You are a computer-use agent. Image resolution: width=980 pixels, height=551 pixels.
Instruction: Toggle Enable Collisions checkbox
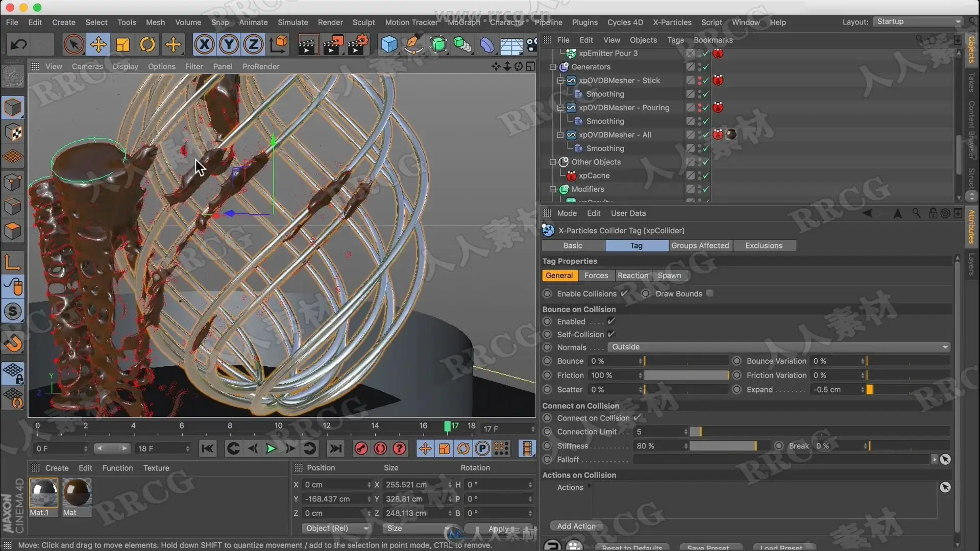tap(624, 293)
